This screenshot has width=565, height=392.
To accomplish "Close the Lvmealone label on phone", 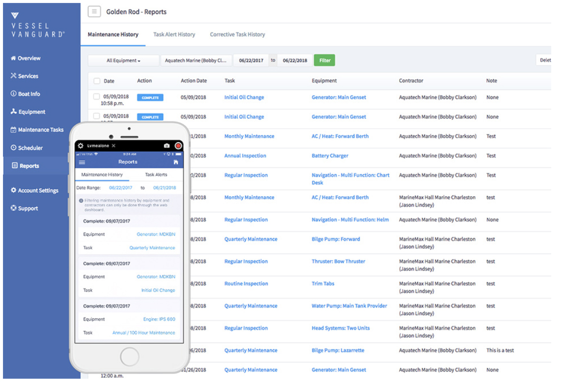I will coord(114,146).
